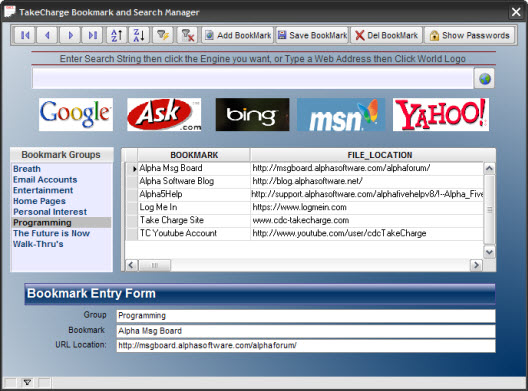Click the vertical scrollbar thumb
Screen dimensions: 528x391
490,209
